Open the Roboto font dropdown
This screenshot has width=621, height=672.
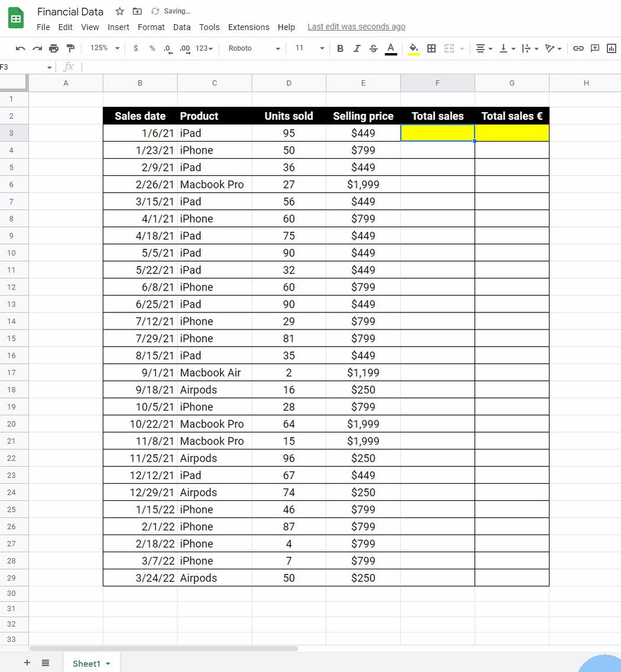click(254, 48)
